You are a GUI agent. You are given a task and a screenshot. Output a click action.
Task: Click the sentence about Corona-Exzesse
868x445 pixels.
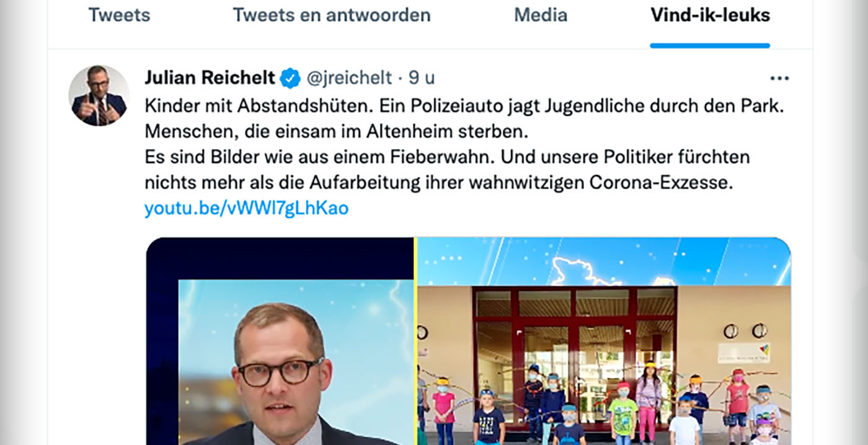(439, 183)
